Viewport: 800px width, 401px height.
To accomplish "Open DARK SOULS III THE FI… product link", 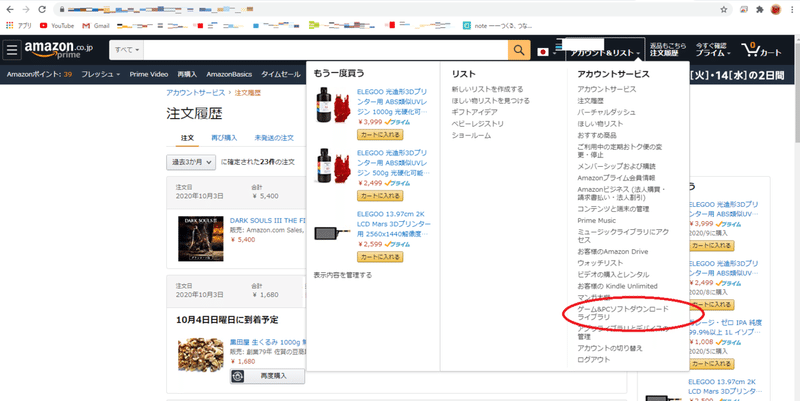I will tap(268, 220).
